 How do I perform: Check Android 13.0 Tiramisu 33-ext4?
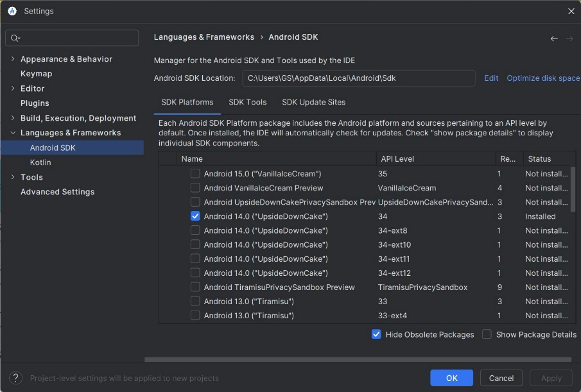coord(195,316)
